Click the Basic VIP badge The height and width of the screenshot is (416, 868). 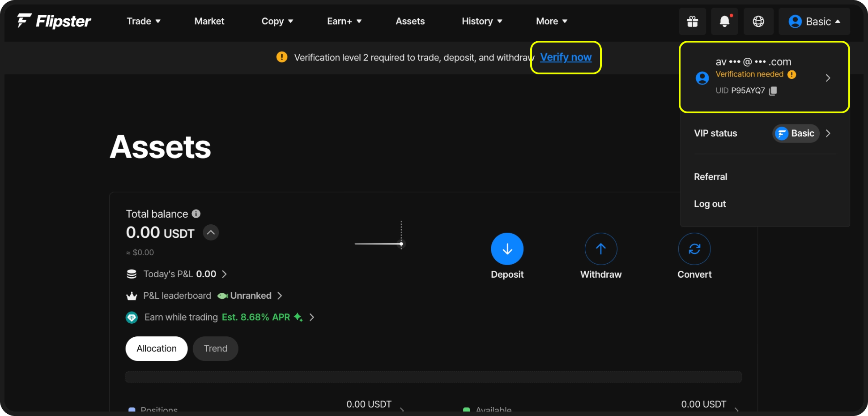[x=796, y=133]
